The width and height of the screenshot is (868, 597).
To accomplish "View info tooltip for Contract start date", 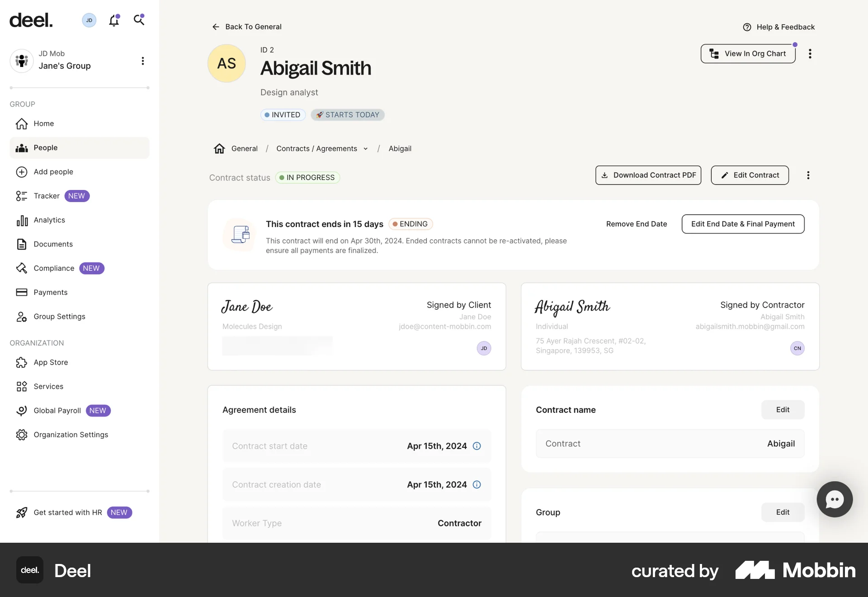I will click(476, 446).
